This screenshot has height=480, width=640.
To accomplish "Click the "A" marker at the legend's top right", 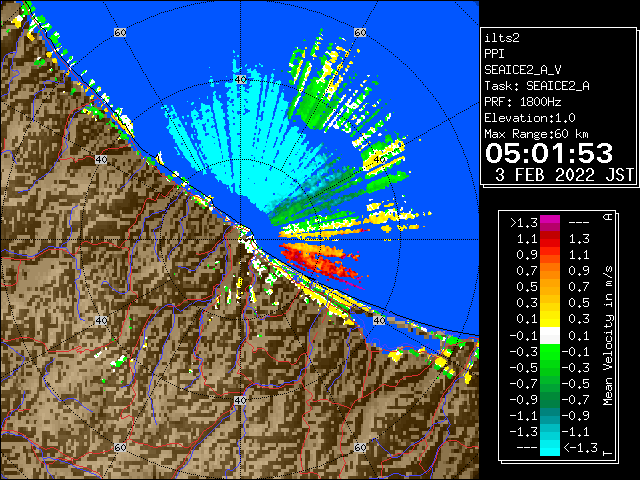I will 608,217.
